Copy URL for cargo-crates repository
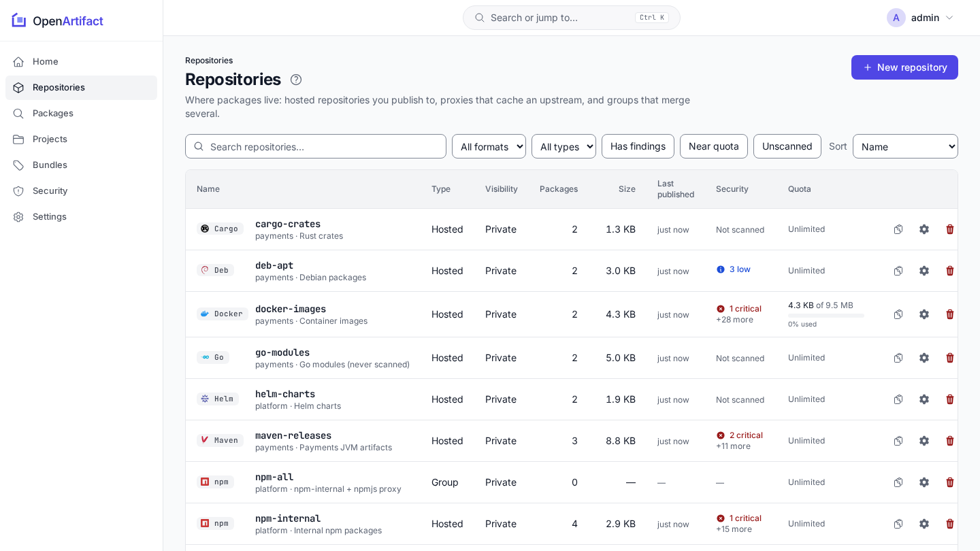The height and width of the screenshot is (551, 980). [x=898, y=229]
